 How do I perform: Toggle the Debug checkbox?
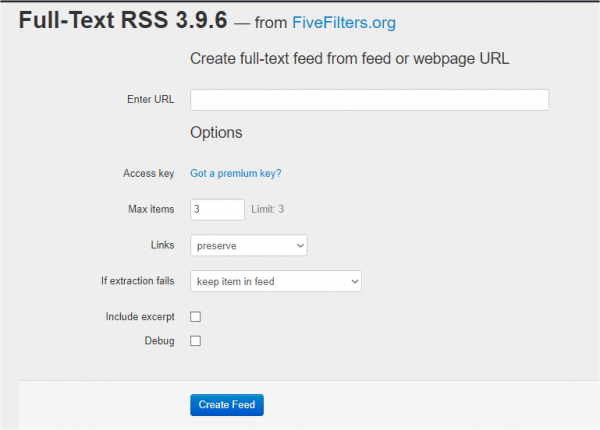[x=196, y=341]
